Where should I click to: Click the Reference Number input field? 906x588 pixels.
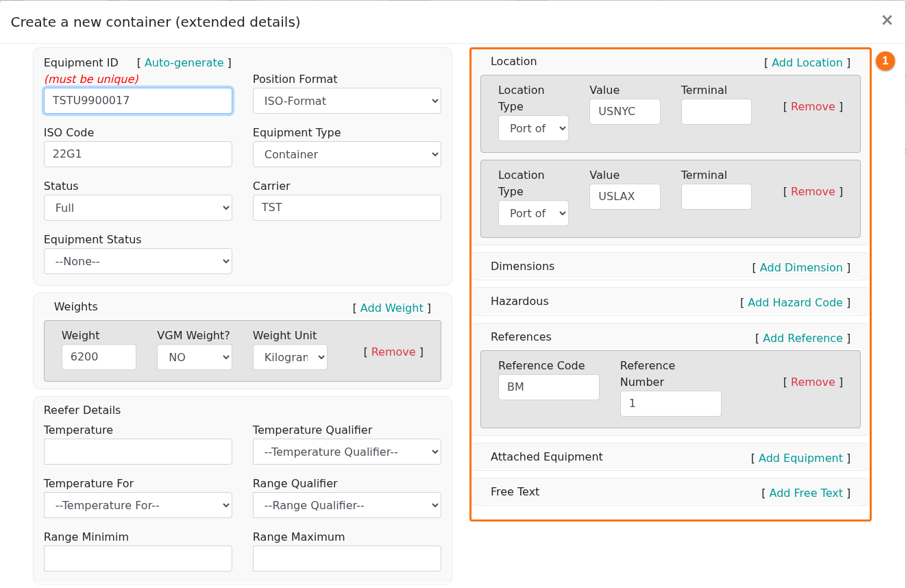click(x=670, y=404)
